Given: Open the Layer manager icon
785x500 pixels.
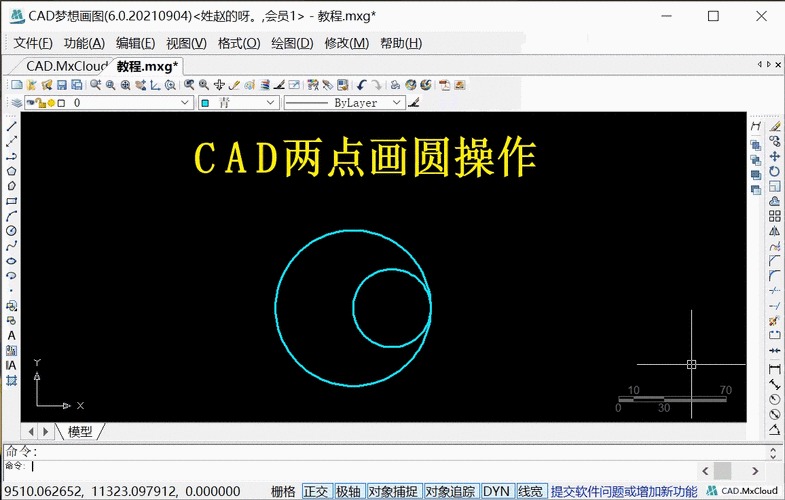Looking at the screenshot, I should pyautogui.click(x=17, y=103).
